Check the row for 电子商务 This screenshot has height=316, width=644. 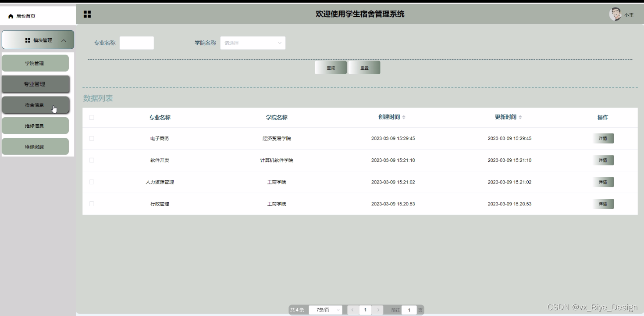click(92, 138)
